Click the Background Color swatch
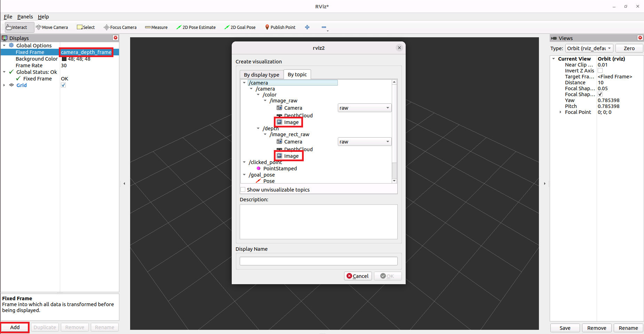The height and width of the screenshot is (334, 644). (x=64, y=59)
